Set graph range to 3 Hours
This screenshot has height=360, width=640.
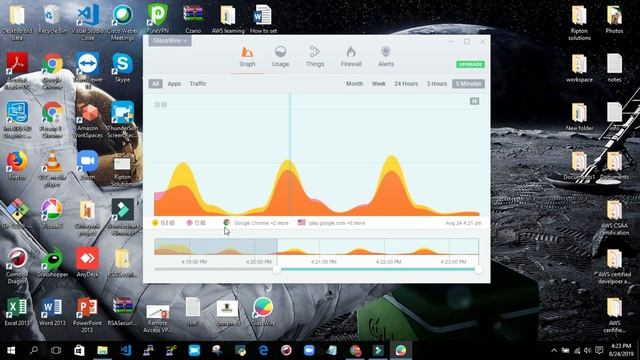pos(437,84)
